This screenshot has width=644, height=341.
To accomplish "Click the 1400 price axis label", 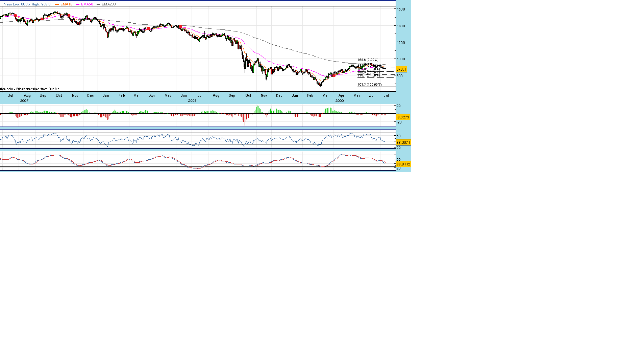I will click(401, 26).
